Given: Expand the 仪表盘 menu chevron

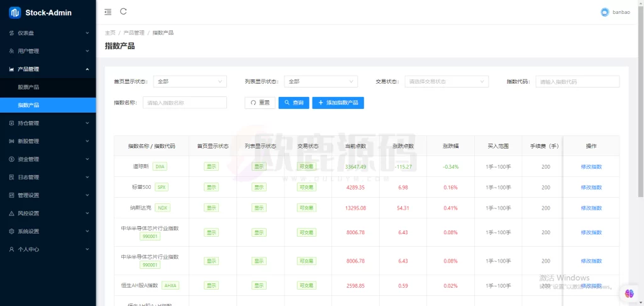Looking at the screenshot, I should click(x=87, y=33).
